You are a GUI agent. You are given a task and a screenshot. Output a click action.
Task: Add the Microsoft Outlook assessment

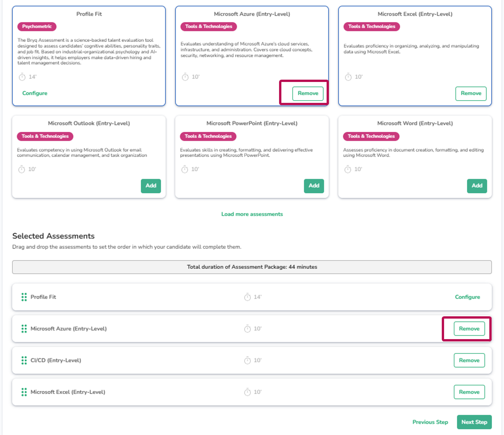pos(151,186)
